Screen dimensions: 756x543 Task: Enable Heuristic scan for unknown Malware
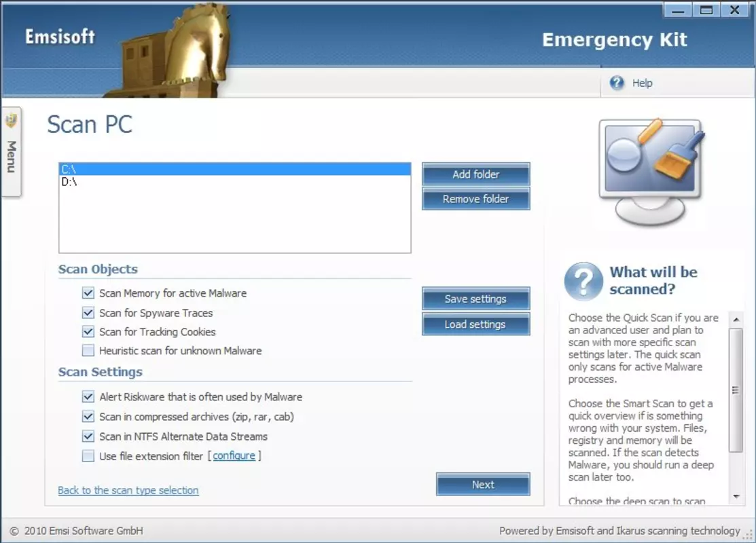[88, 350]
